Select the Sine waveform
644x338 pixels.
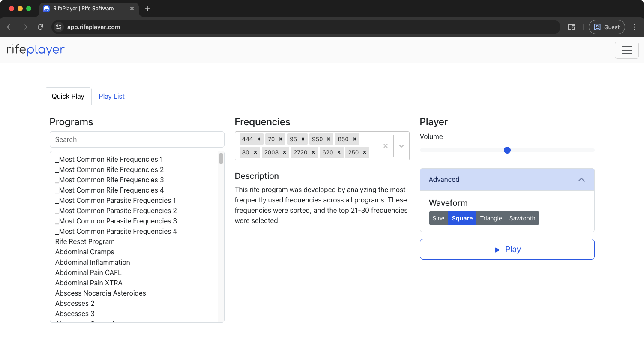click(x=438, y=218)
